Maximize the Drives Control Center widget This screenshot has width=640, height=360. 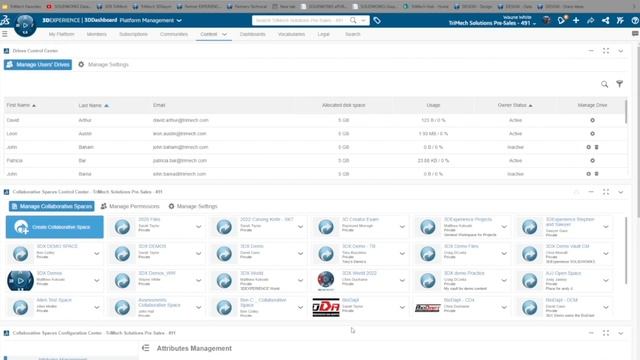pyautogui.click(x=606, y=51)
